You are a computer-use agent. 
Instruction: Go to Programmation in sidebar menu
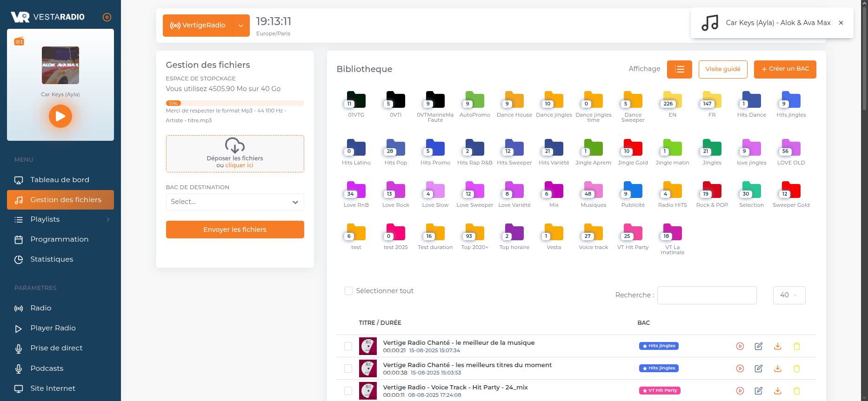(x=59, y=239)
